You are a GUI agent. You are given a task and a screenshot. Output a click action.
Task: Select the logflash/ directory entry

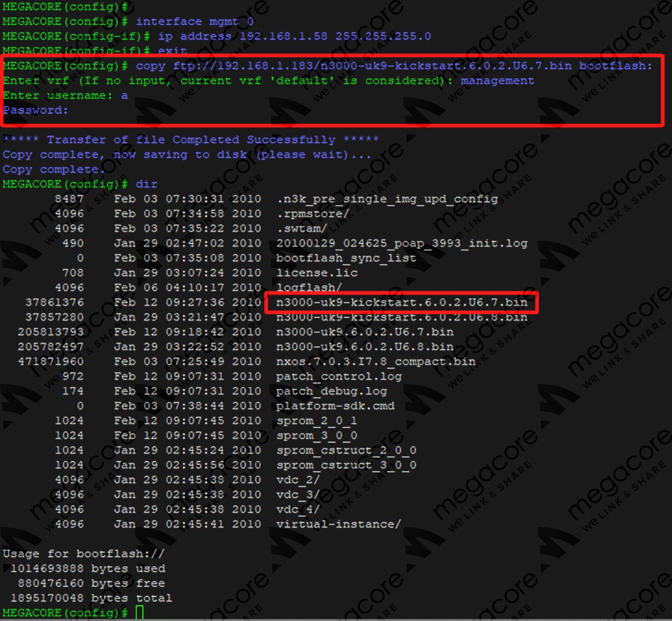(309, 287)
